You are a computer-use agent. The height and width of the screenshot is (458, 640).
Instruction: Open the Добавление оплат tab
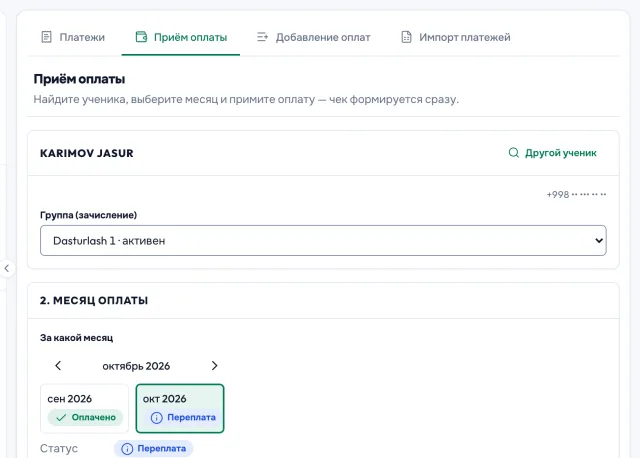[x=313, y=37]
